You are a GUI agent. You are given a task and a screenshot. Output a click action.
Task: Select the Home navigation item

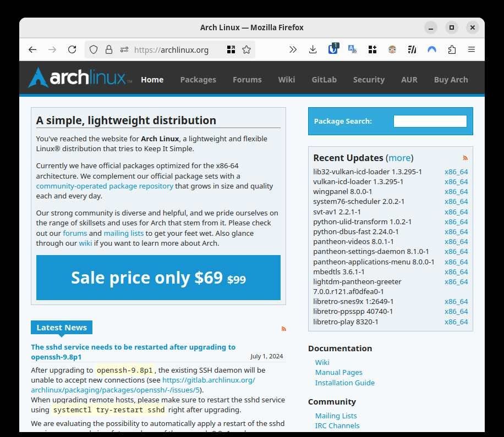pyautogui.click(x=152, y=80)
